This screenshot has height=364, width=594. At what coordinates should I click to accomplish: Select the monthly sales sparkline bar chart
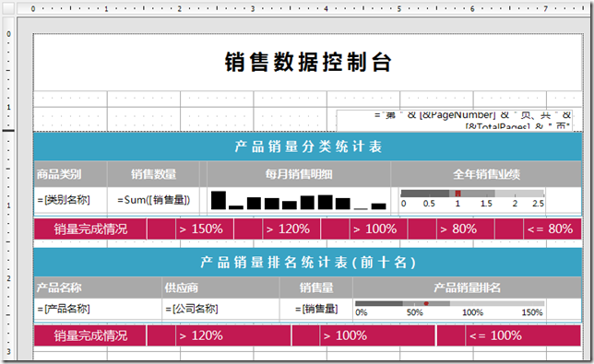tap(299, 200)
